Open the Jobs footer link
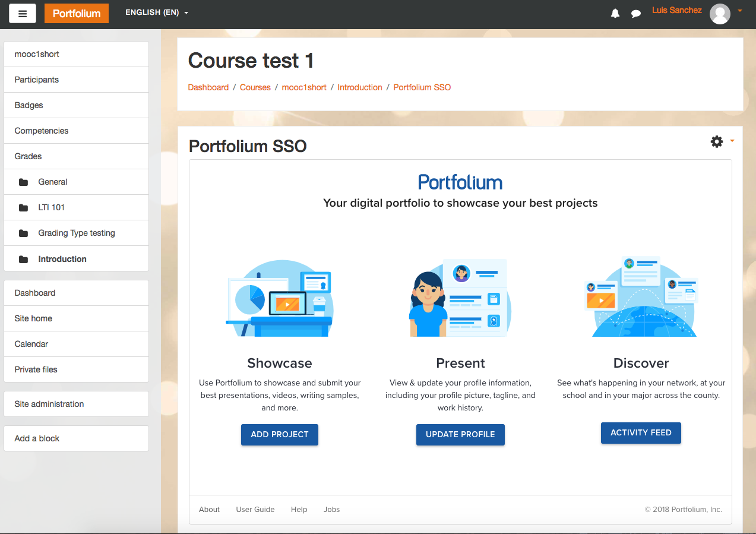The height and width of the screenshot is (534, 756). click(331, 510)
